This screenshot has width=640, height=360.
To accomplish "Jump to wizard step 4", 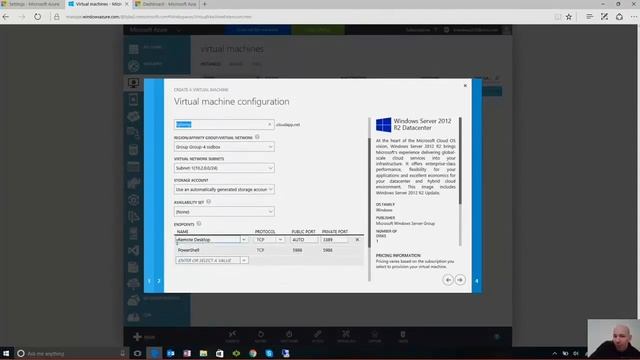I will coord(476,281).
